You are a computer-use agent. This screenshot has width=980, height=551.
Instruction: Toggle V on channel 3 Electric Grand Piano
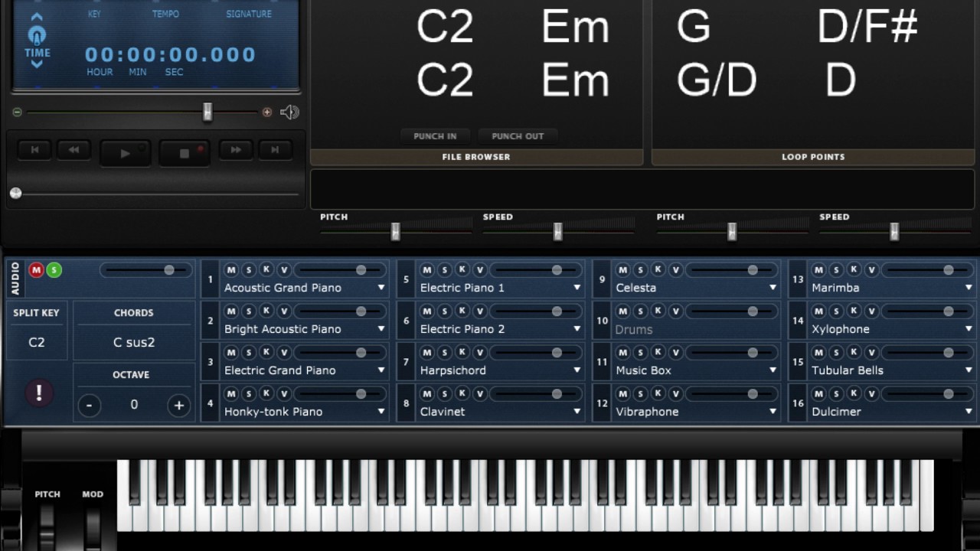tap(284, 353)
